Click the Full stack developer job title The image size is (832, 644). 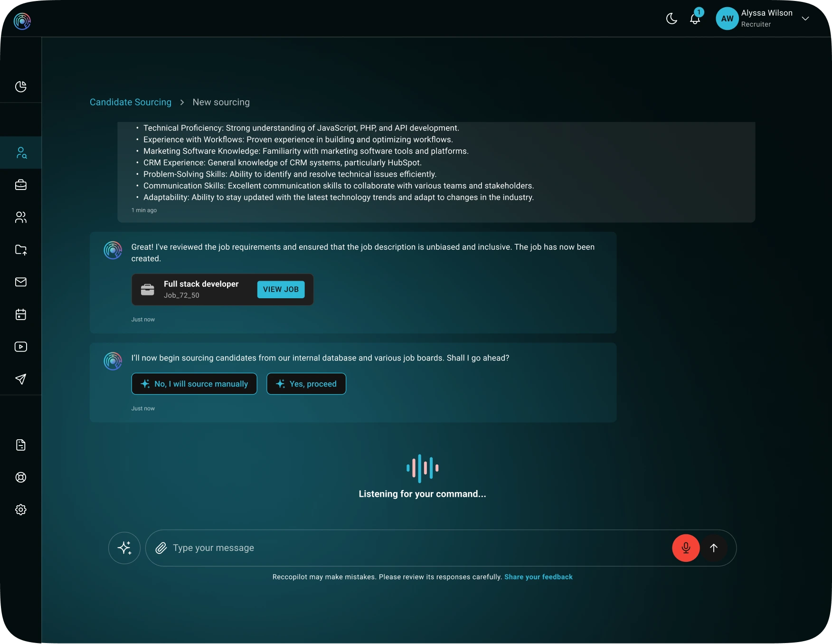pos(201,284)
